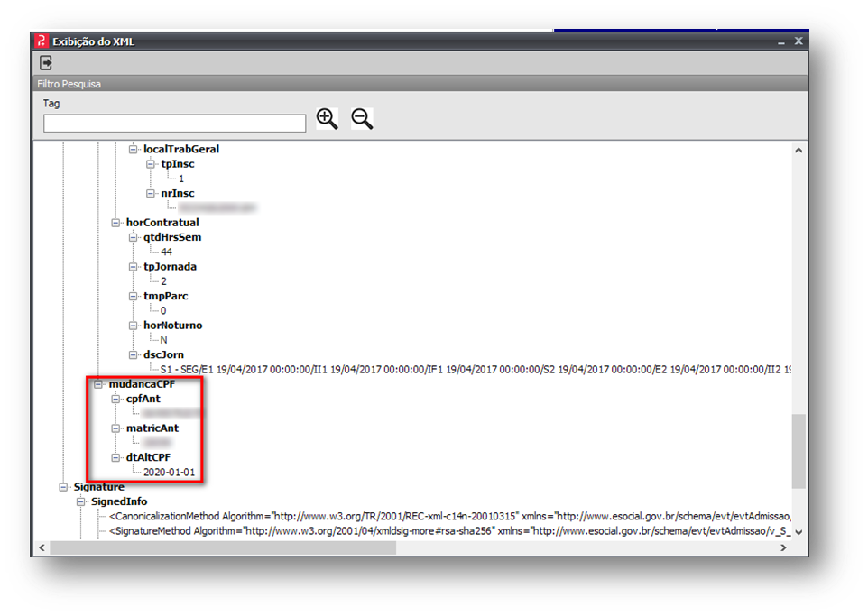Select the qtdHrsSem tree label
Screen dimensions: 868x616
point(172,237)
